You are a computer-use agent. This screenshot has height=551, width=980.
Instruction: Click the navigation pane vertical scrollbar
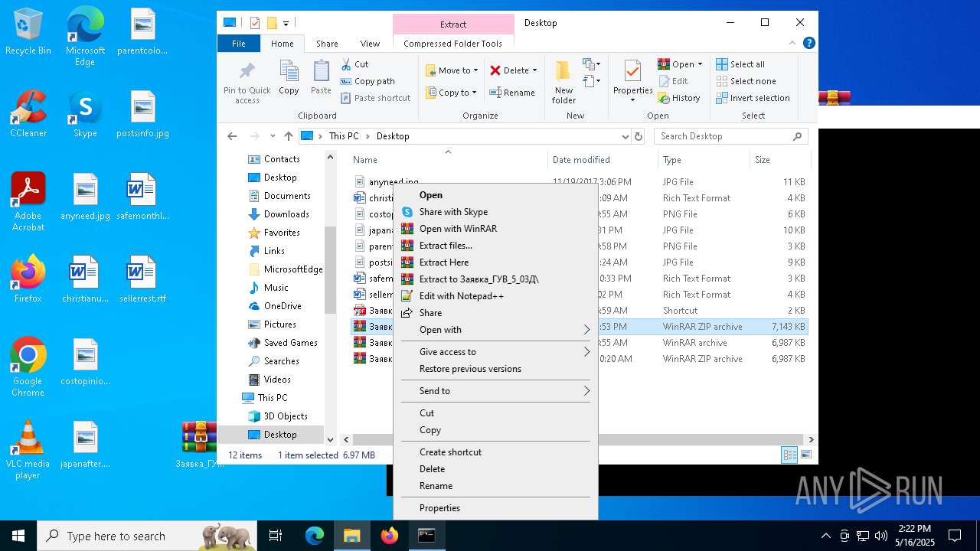pyautogui.click(x=331, y=269)
